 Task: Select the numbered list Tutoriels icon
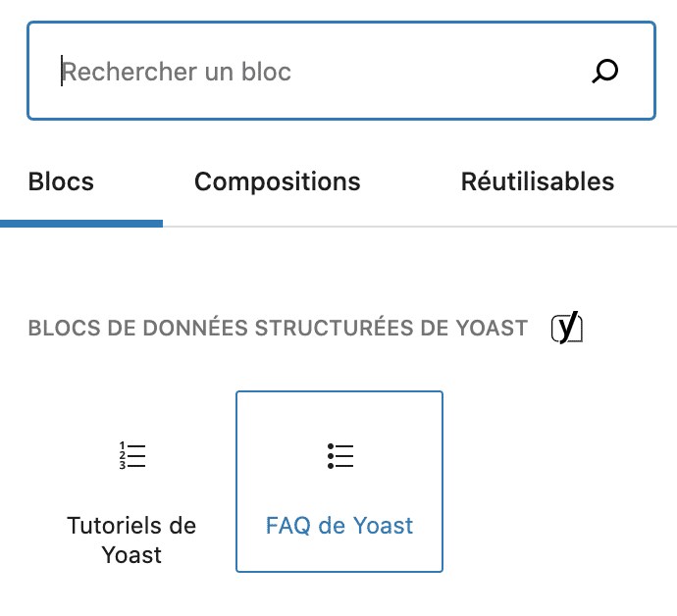coord(132,455)
